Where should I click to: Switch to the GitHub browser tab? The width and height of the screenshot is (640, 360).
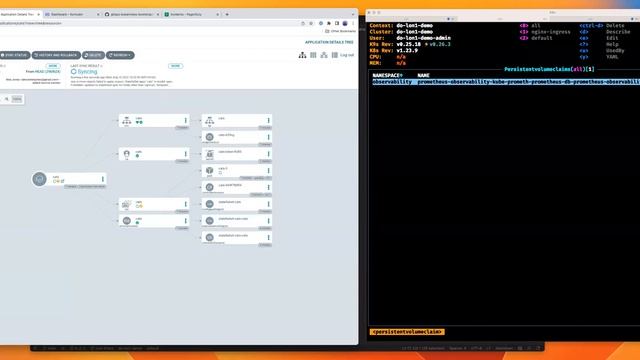coord(131,14)
